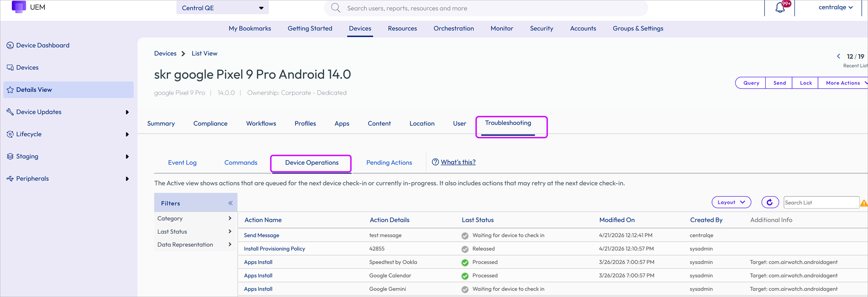The width and height of the screenshot is (868, 297).
Task: Click the green Processed icon for Speedtest by Ookla
Action: [x=465, y=262]
